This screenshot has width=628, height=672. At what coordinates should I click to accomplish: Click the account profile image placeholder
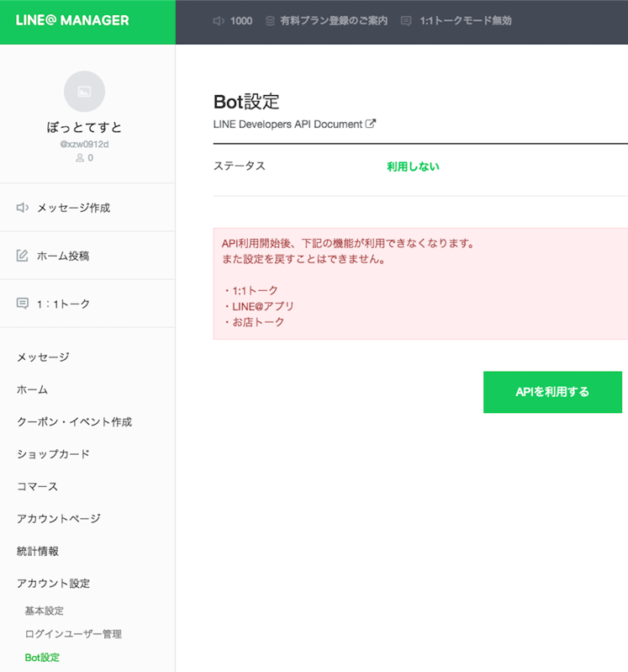84,92
